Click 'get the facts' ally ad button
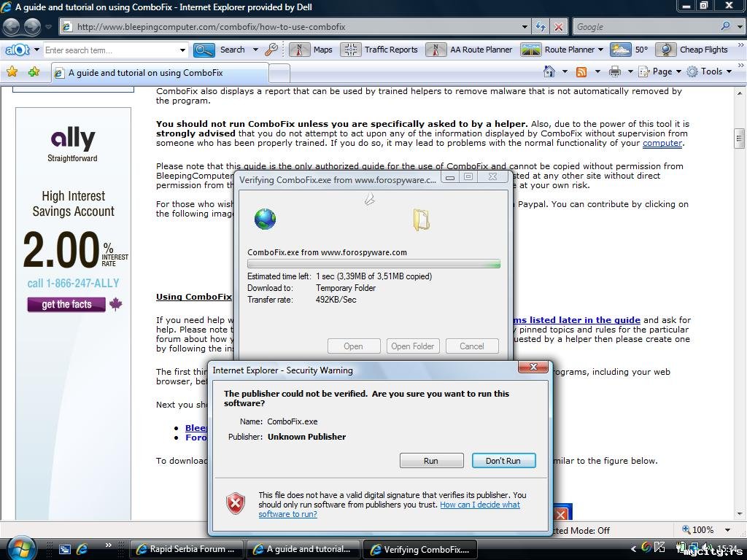747x560 pixels. click(x=66, y=304)
